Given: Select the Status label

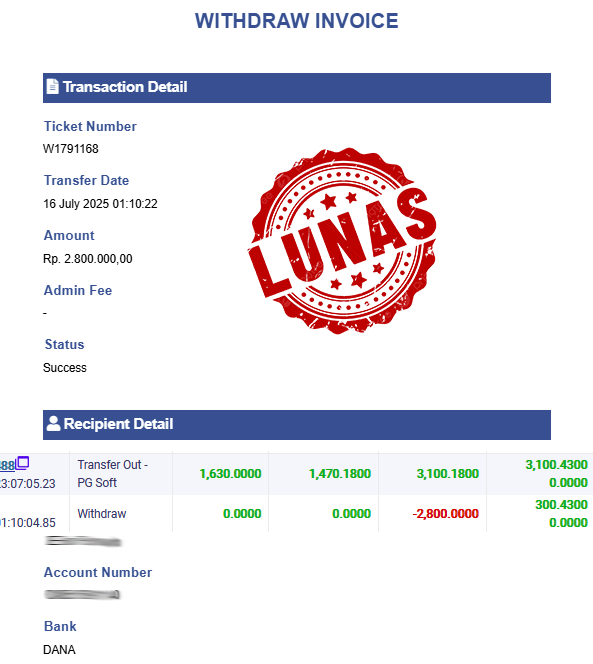Looking at the screenshot, I should [x=64, y=345].
